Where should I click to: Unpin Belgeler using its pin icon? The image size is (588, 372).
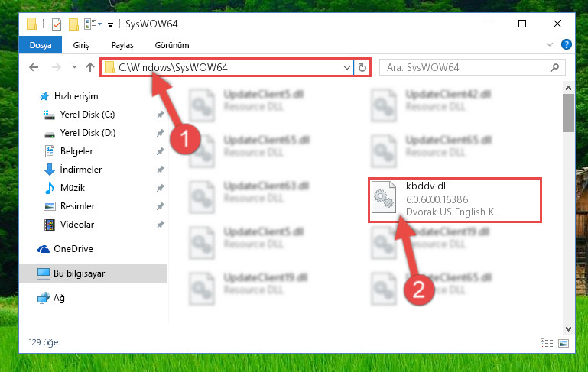(x=160, y=151)
